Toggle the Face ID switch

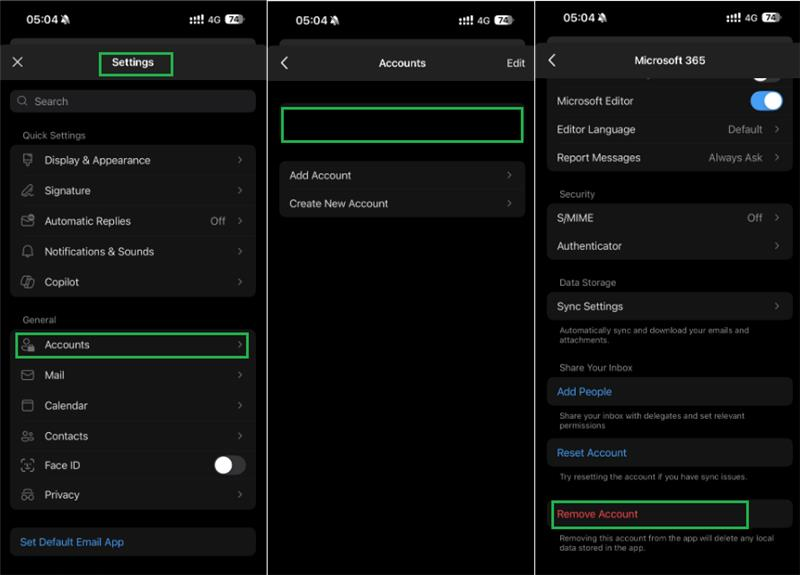230,465
